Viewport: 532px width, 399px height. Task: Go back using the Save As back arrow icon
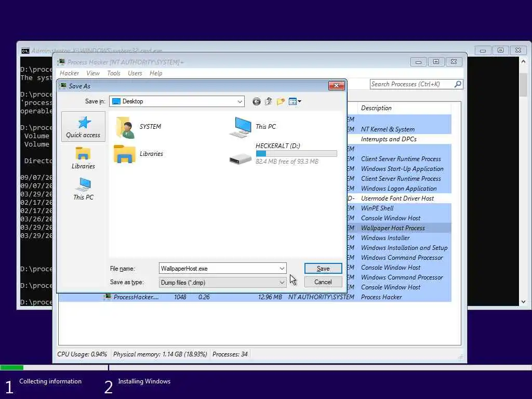pyautogui.click(x=257, y=101)
